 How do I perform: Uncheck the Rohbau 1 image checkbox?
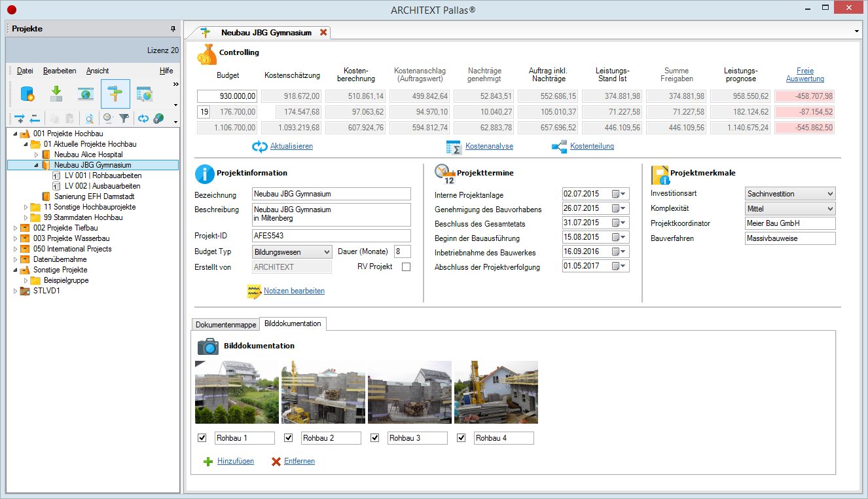(202, 438)
